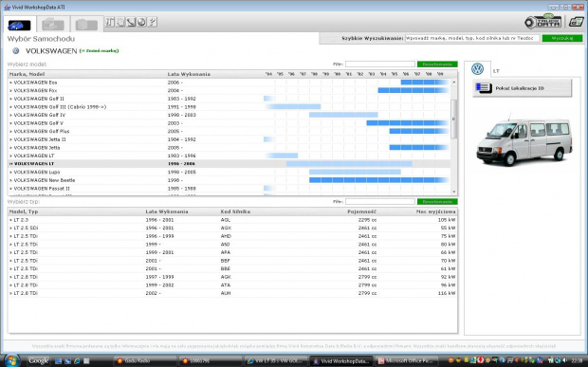Click the Pokaż lokalizacje ID button
Viewport: 588px width, 367px height.
[522, 88]
